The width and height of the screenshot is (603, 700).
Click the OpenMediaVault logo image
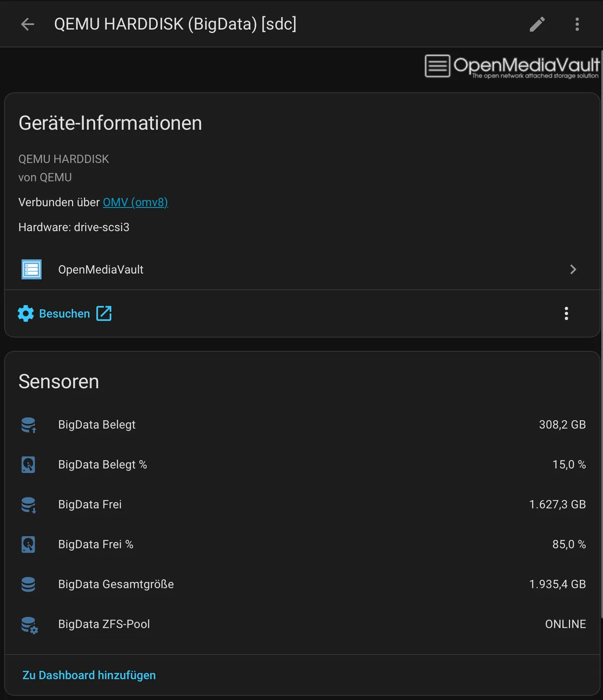click(512, 66)
